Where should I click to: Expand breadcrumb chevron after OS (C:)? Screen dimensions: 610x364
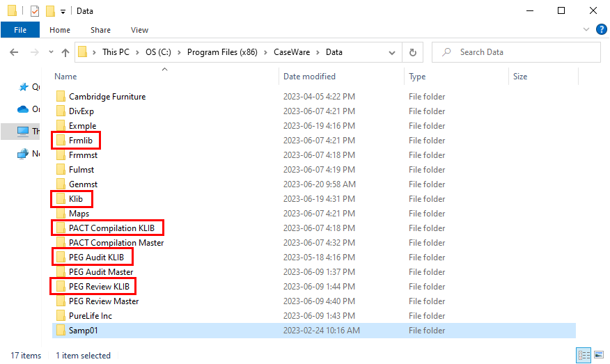click(x=180, y=52)
